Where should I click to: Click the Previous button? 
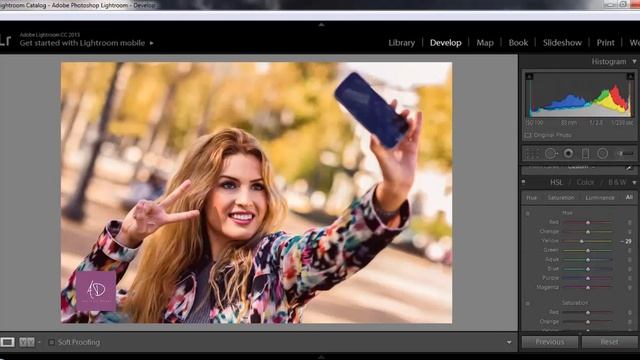(x=550, y=342)
